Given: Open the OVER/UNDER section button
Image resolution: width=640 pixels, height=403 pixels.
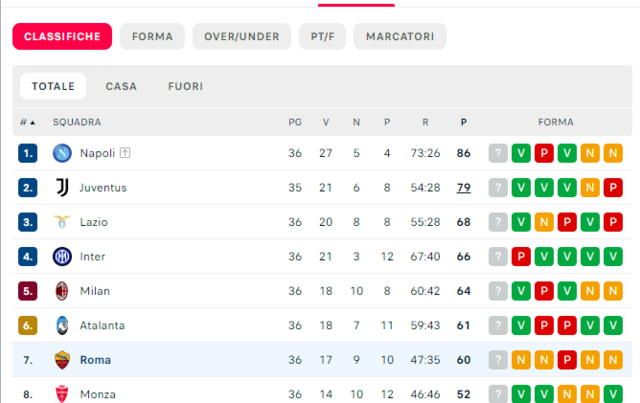Looking at the screenshot, I should pos(242,36).
